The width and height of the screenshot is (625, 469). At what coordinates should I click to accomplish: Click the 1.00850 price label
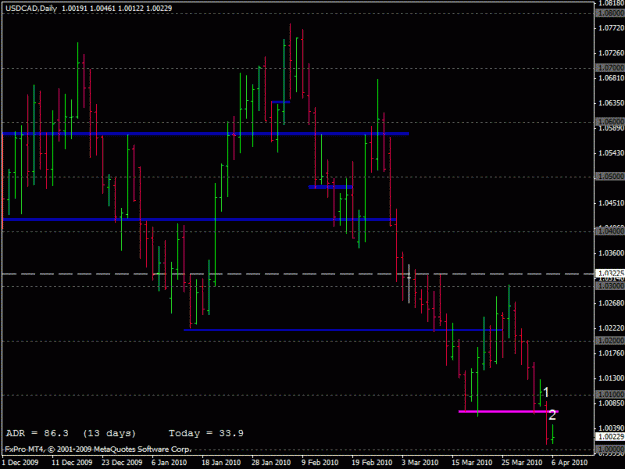(611, 403)
